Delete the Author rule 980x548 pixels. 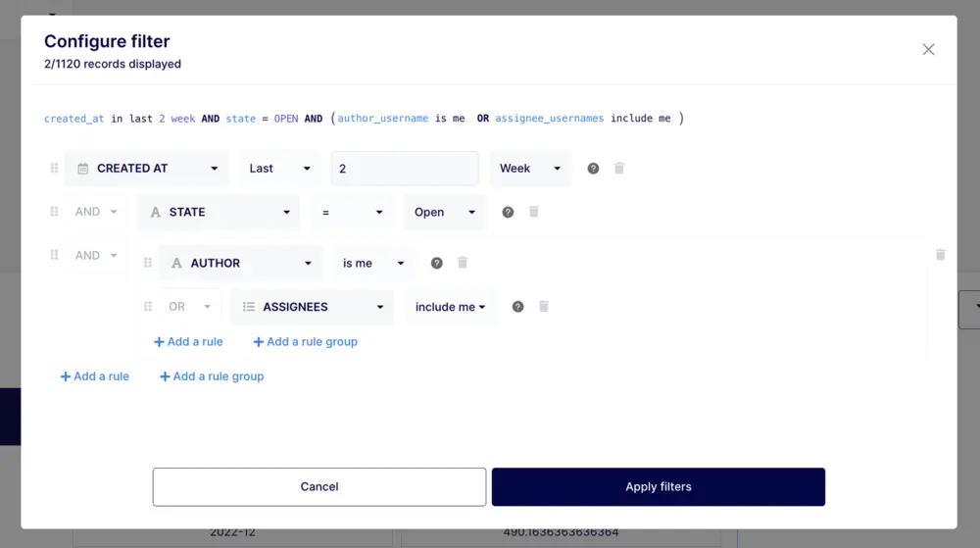coord(462,263)
